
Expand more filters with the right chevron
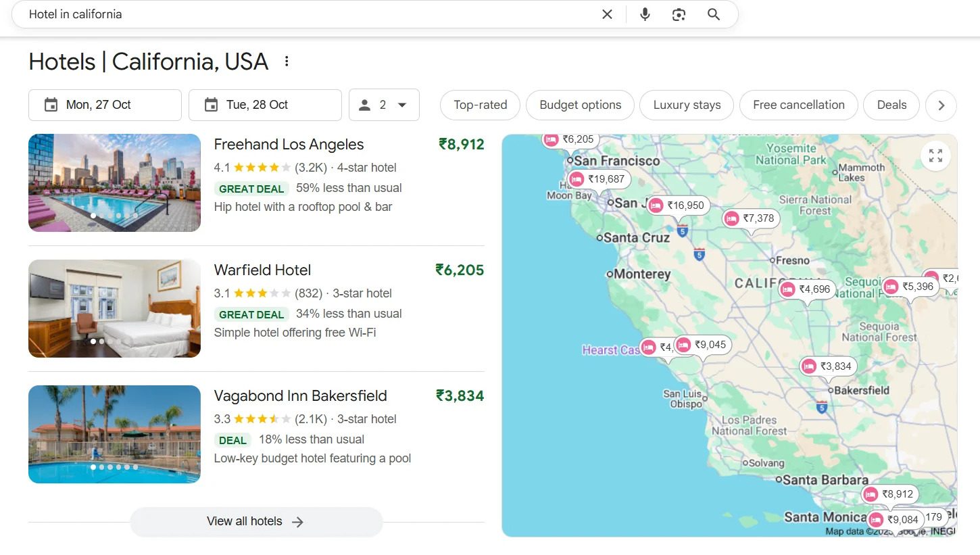pyautogui.click(x=941, y=105)
